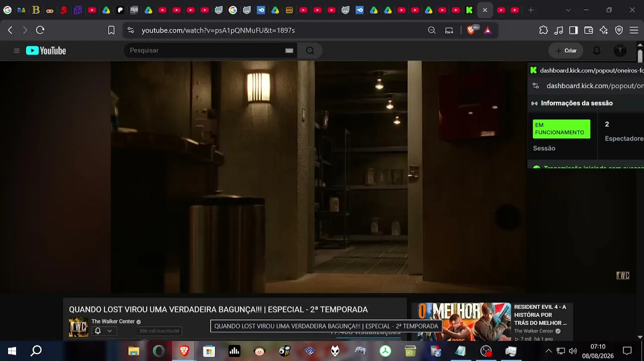The image size is (644, 361).
Task: Open YouTube notifications bell
Action: [597, 51]
